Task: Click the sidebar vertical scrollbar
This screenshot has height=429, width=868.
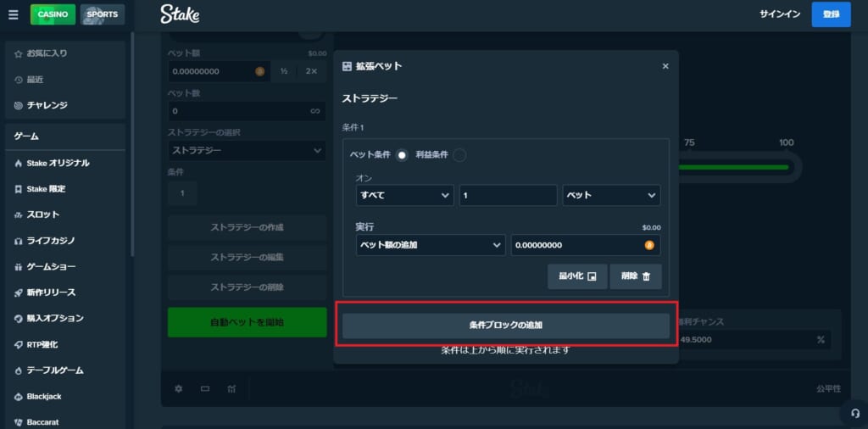Action: [131, 144]
